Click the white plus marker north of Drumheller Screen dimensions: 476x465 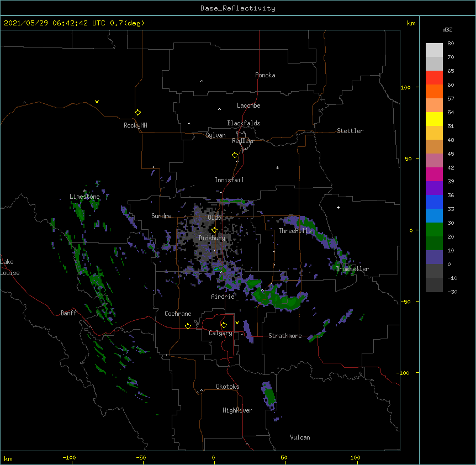click(x=338, y=207)
